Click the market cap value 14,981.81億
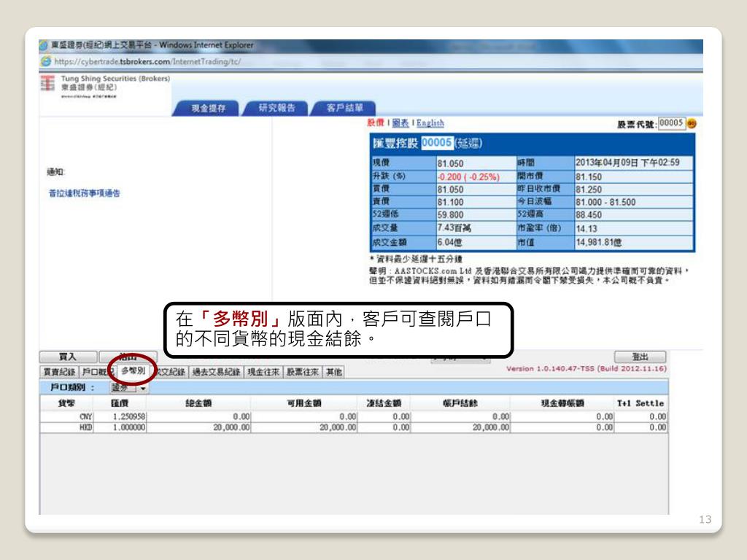 pos(599,242)
